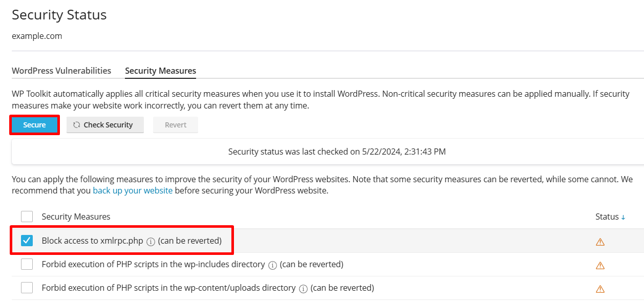Sort by Status using the arrow
This screenshot has width=644, height=302.
point(623,217)
